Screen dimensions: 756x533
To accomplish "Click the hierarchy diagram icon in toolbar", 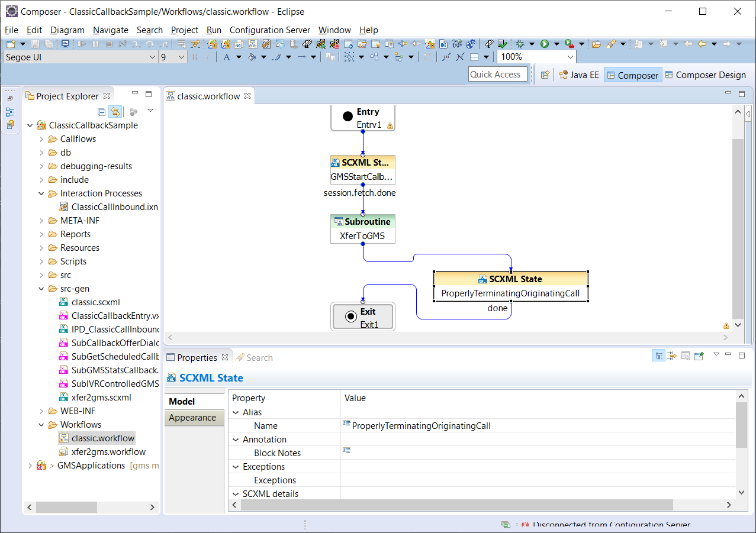I will pyautogui.click(x=252, y=44).
